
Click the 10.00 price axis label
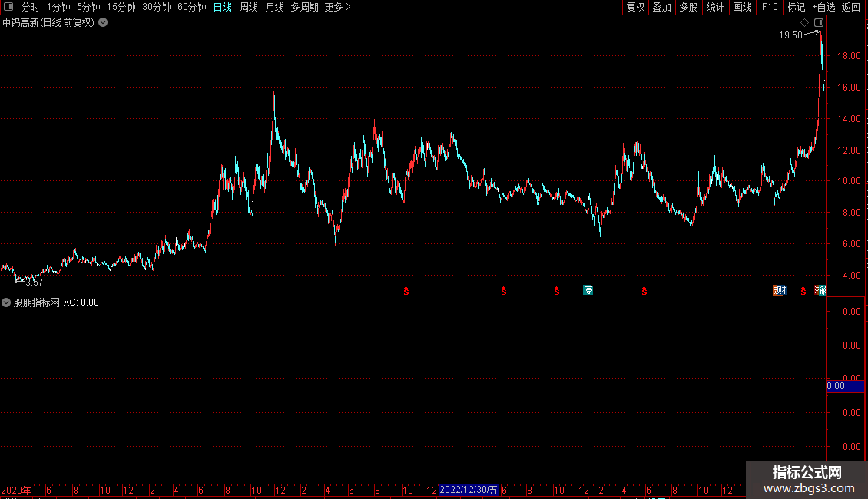coord(849,181)
